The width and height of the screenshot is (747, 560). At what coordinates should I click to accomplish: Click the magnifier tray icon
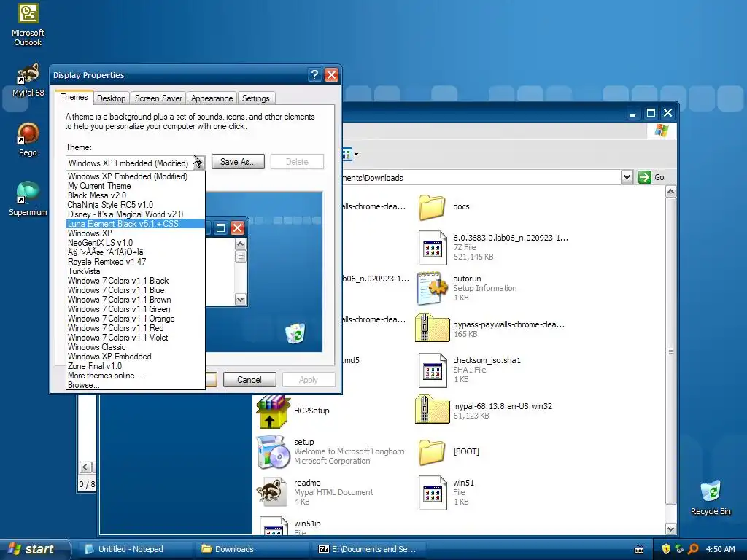coord(693,549)
